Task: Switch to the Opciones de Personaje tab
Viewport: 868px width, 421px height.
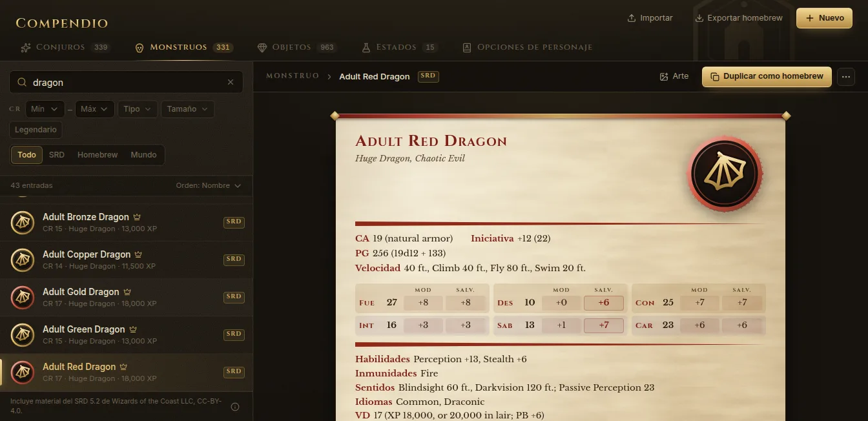Action: pyautogui.click(x=528, y=48)
